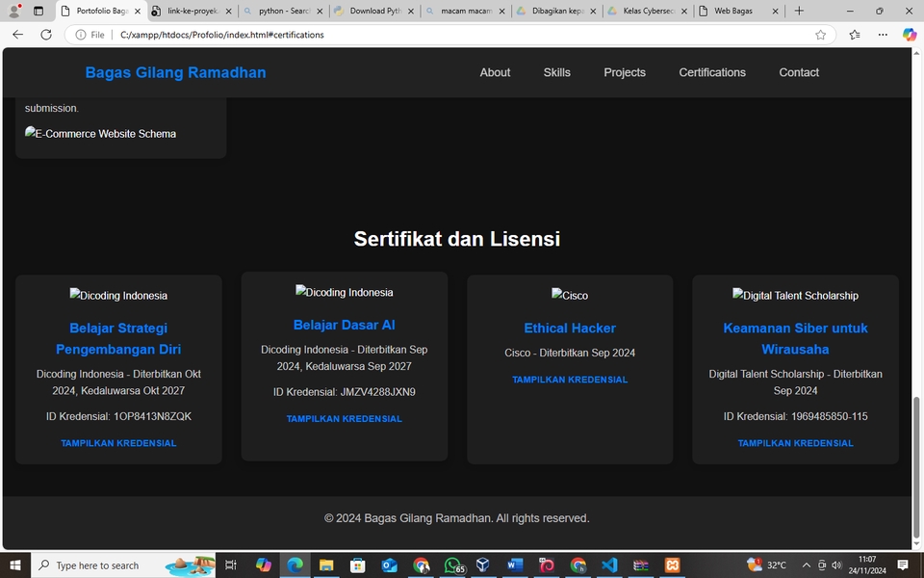Switch to the Kelas Cybersecurity tab
Viewport: 924px width, 578px height.
tap(647, 11)
